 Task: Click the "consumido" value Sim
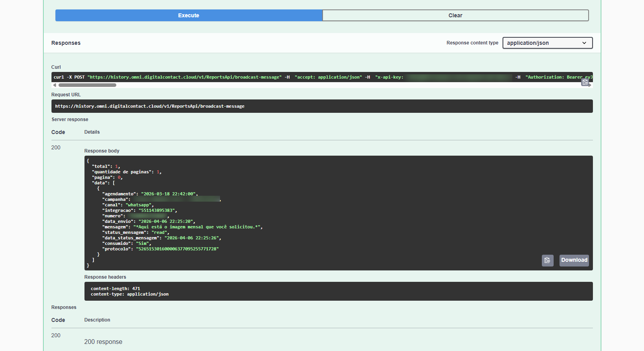point(142,243)
